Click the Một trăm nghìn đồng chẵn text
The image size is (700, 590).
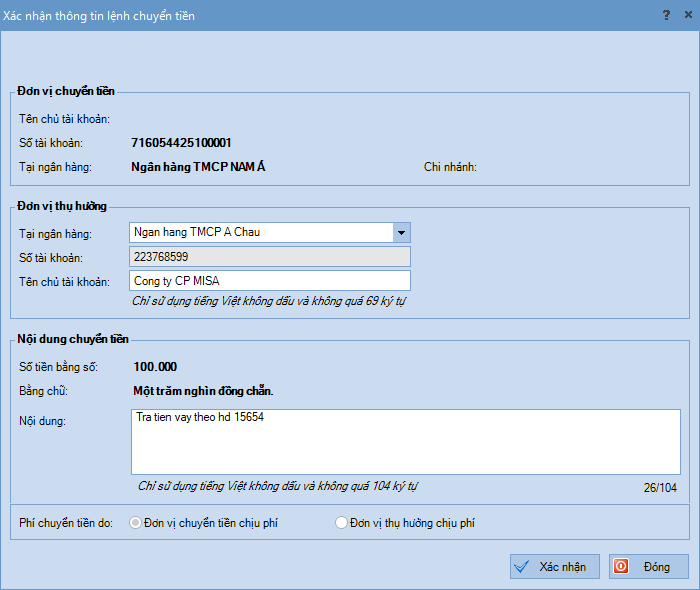tap(203, 391)
